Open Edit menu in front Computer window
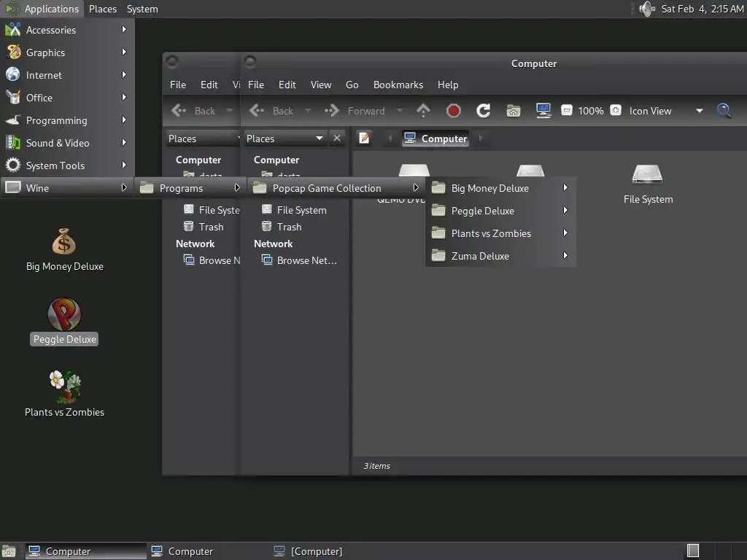The image size is (747, 560). [x=287, y=85]
